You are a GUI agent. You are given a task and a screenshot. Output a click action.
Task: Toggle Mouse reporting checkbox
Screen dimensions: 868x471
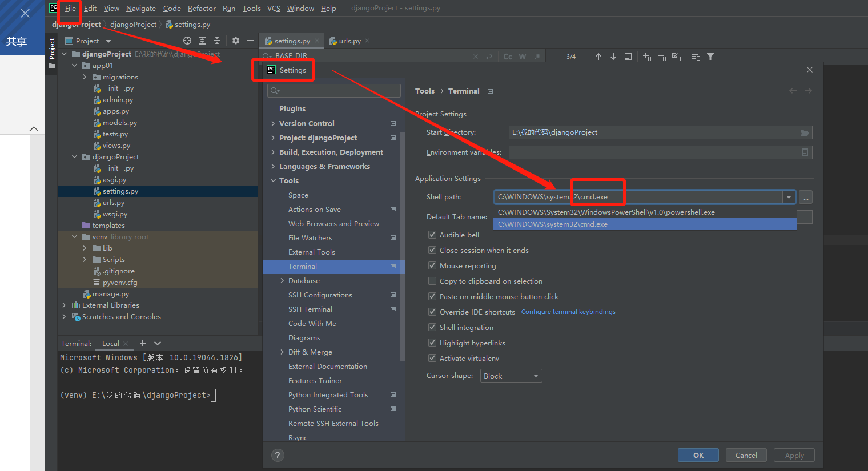tap(432, 265)
